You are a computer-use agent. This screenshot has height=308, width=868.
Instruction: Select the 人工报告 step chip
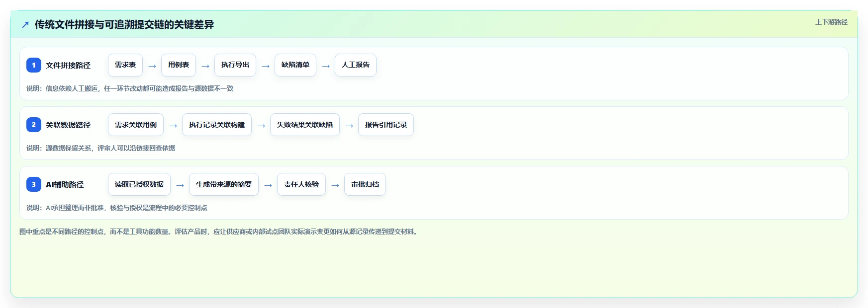point(356,65)
